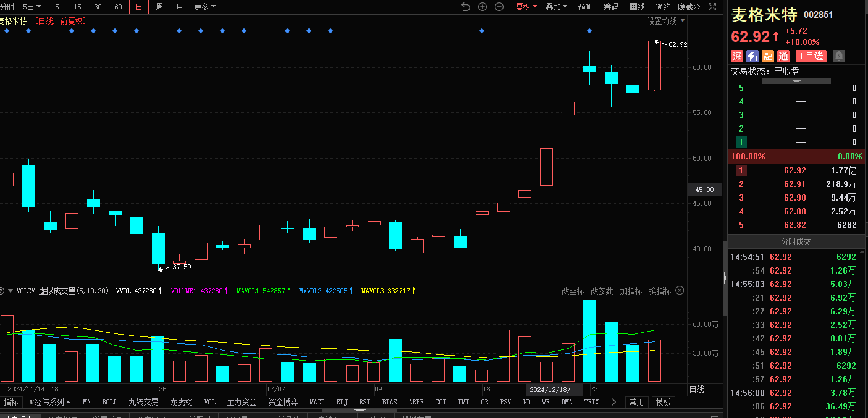Viewport: 868px width, 418px height.
Task: Collapse VOLCV panel with triangle arrow
Action: (x=10, y=291)
